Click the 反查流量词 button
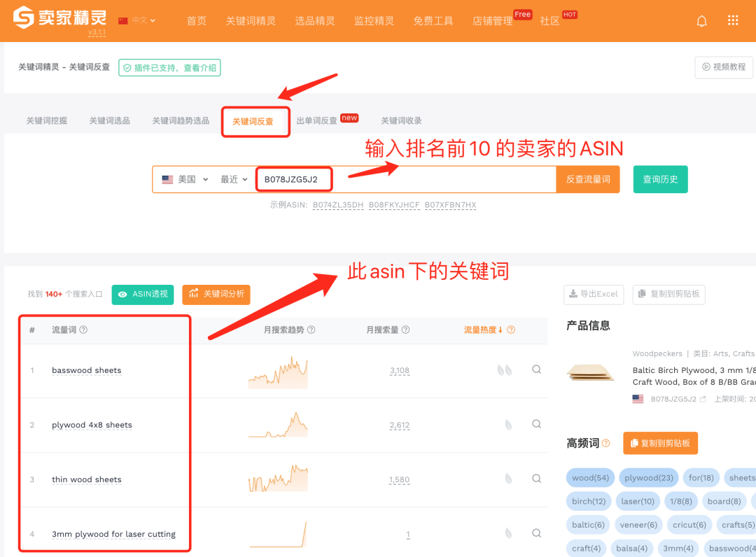 588,179
